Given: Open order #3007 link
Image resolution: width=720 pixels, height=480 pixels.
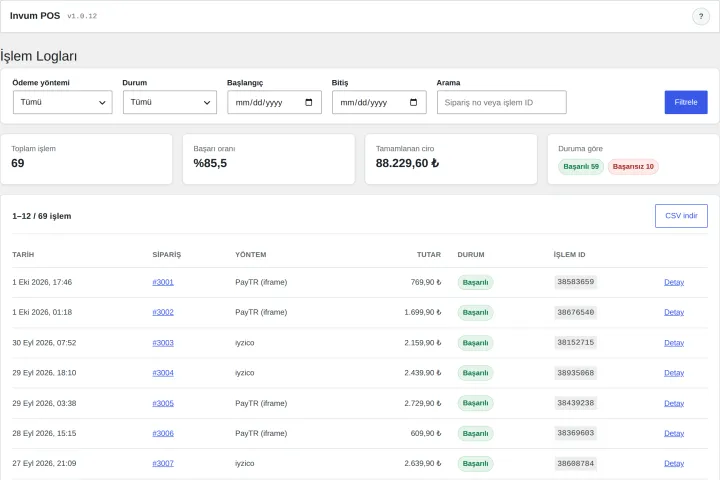Looking at the screenshot, I should 163,463.
